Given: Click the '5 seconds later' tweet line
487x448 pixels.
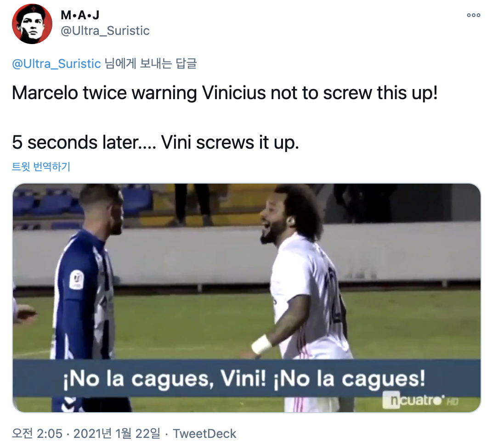Looking at the screenshot, I should 155,142.
